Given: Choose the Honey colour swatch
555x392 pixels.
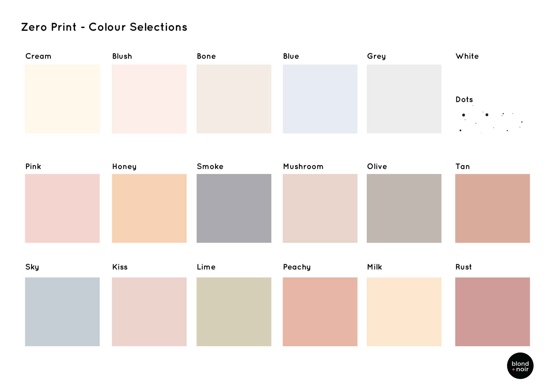Looking at the screenshot, I should [149, 208].
